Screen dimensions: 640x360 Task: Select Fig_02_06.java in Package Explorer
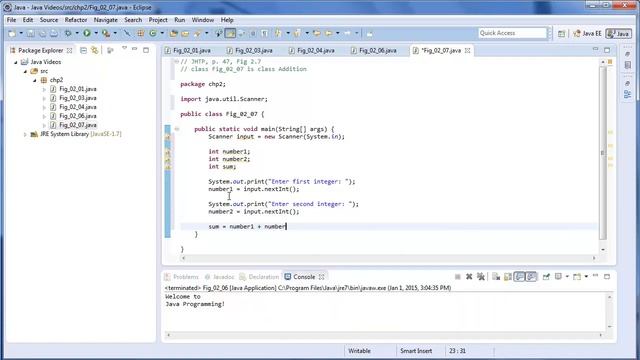click(x=78, y=116)
